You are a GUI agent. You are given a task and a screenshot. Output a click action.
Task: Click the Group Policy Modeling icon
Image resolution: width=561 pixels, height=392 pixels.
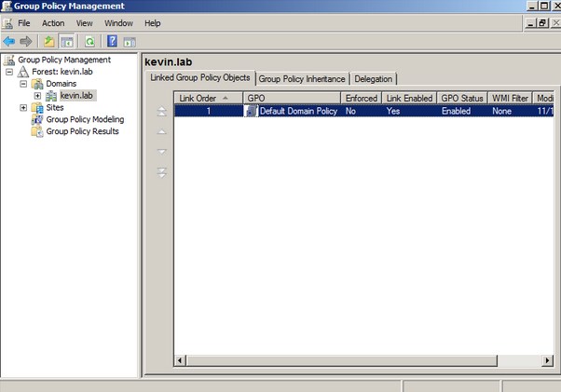(37, 120)
